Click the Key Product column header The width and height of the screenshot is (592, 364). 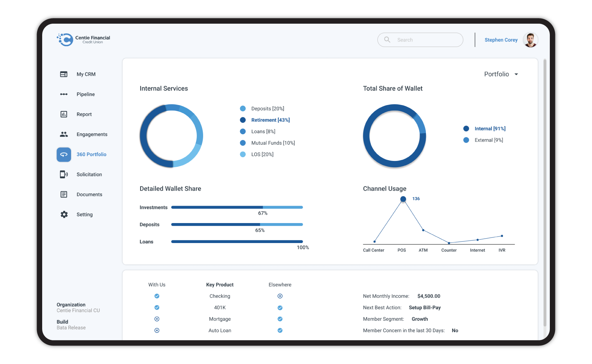tap(220, 284)
